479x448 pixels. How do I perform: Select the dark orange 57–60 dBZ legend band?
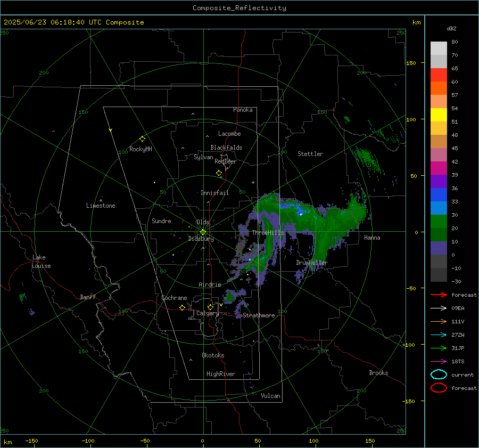pyautogui.click(x=439, y=88)
